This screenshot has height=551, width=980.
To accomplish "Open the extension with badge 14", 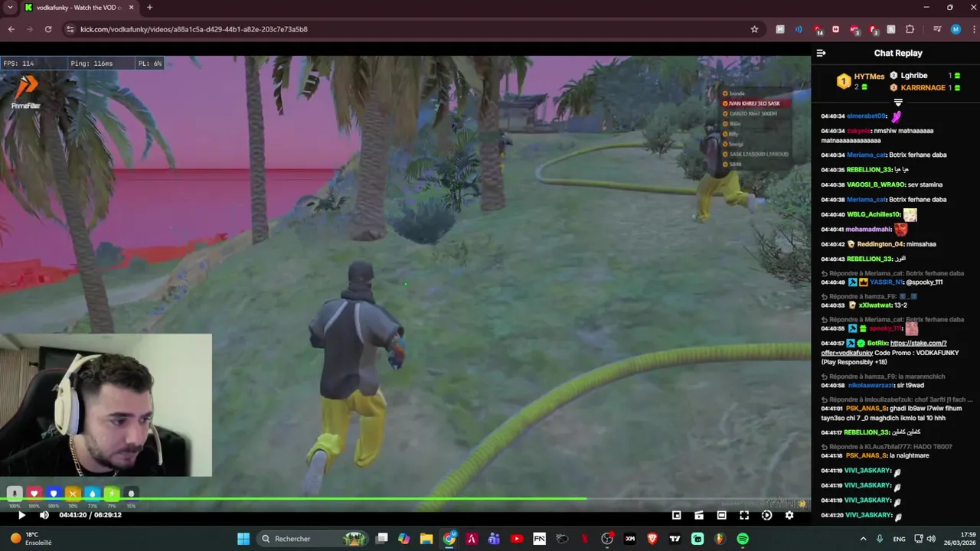I will click(817, 29).
